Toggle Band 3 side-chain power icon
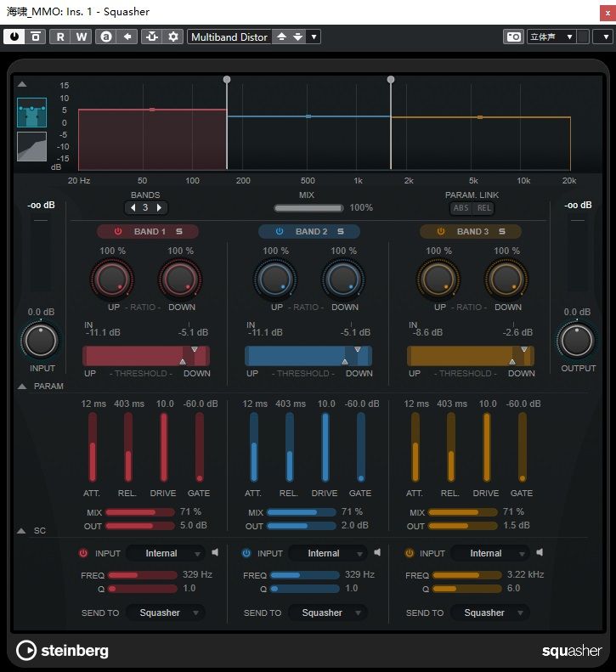This screenshot has width=616, height=672. [x=409, y=553]
